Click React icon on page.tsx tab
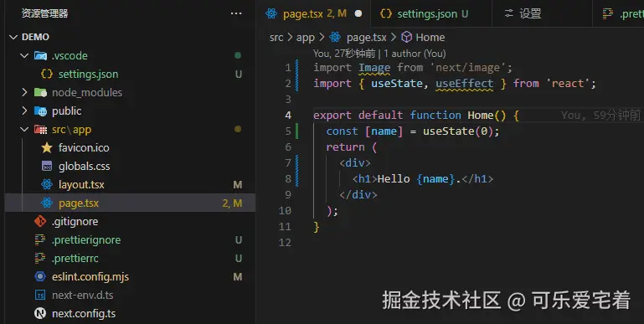 pos(271,13)
